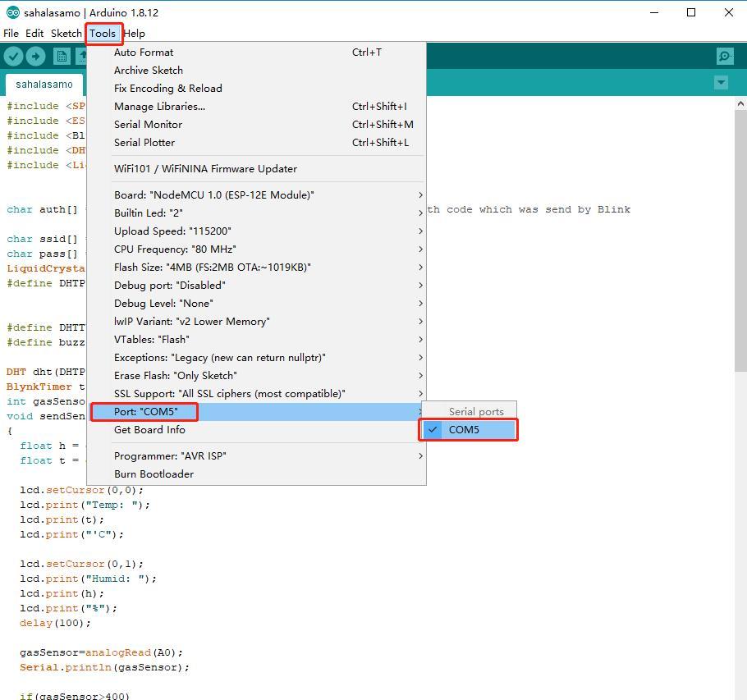
Task: Select Burn Bootloader menu item
Action: pyautogui.click(x=256, y=475)
